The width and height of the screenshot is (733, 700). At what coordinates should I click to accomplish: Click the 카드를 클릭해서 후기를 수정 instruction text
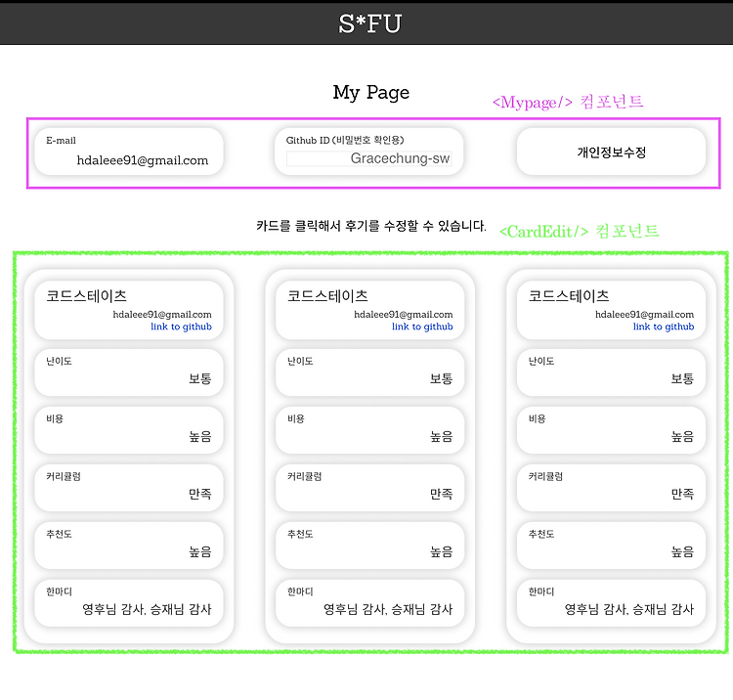pyautogui.click(x=370, y=226)
